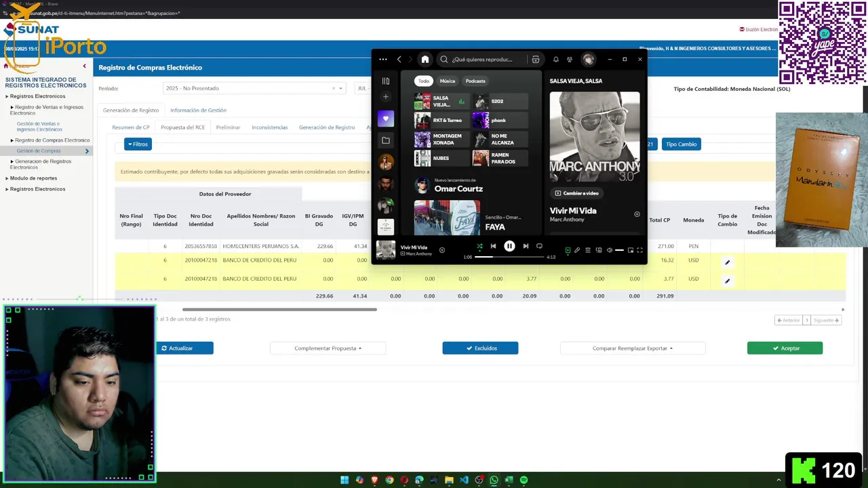The height and width of the screenshot is (488, 868).
Task: Click plus icon next to Vivir Mi Vida in side panel
Action: tap(637, 214)
